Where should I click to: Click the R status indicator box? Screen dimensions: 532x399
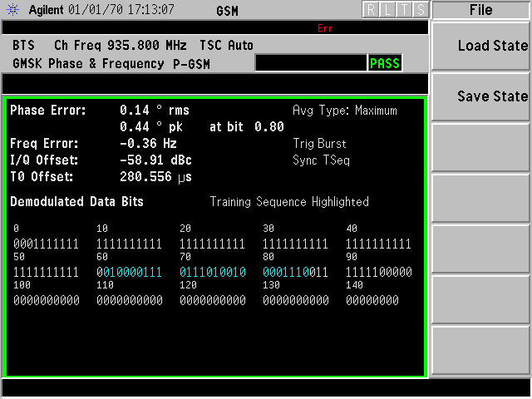(370, 10)
